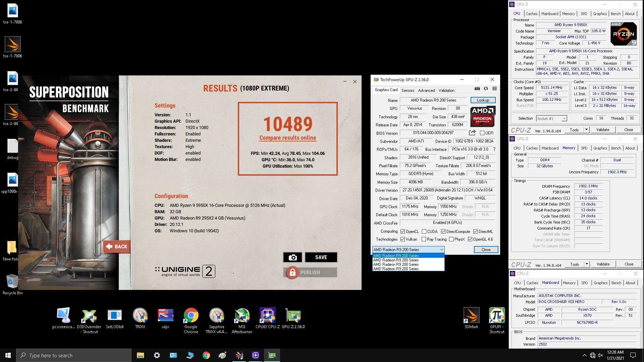Toggle the Ray Tracing checkbox

click(424, 239)
